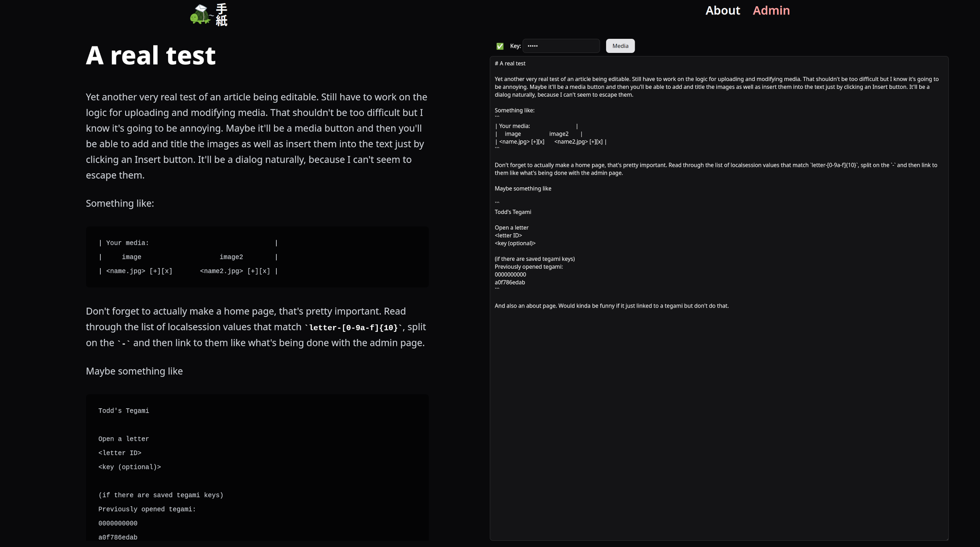Click "Maybe something like" line in editor
Image resolution: width=980 pixels, height=547 pixels.
tap(523, 188)
